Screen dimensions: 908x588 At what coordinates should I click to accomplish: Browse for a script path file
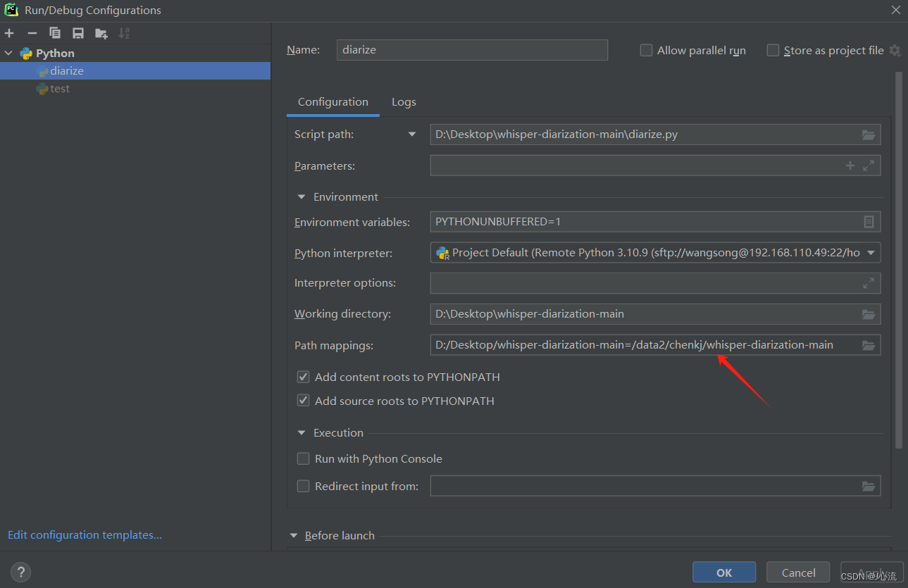(x=868, y=134)
